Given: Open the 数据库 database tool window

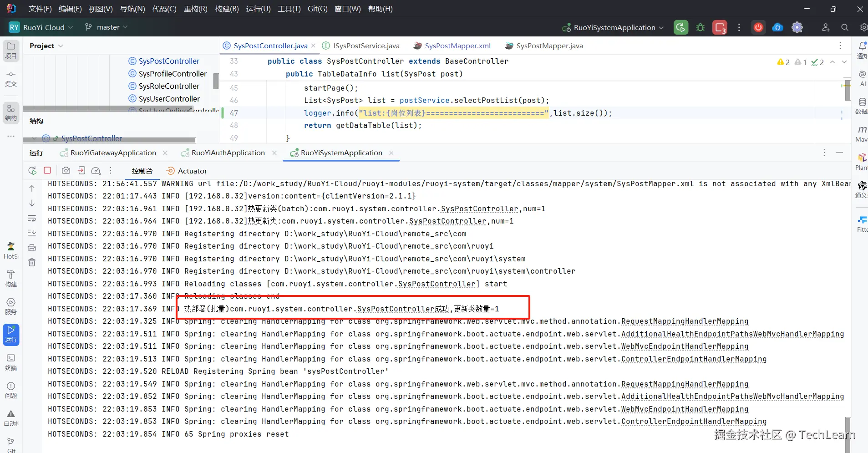Looking at the screenshot, I should (x=862, y=106).
